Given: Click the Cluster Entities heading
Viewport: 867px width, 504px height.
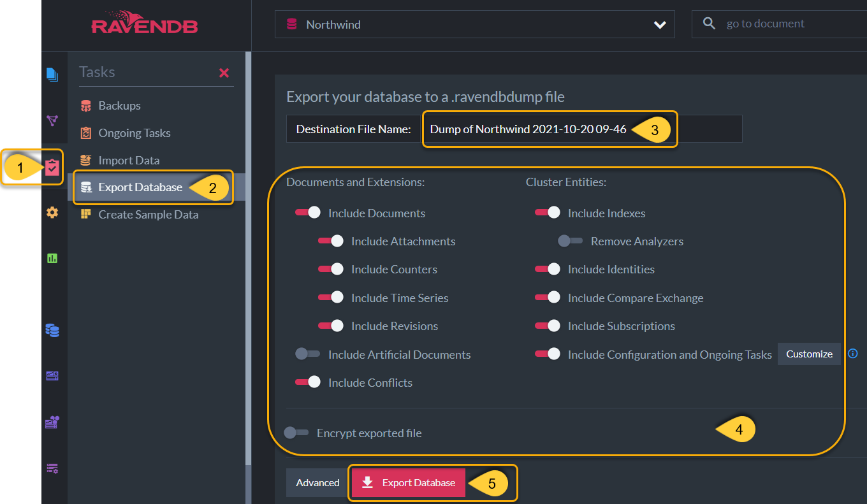Looking at the screenshot, I should pos(566,182).
